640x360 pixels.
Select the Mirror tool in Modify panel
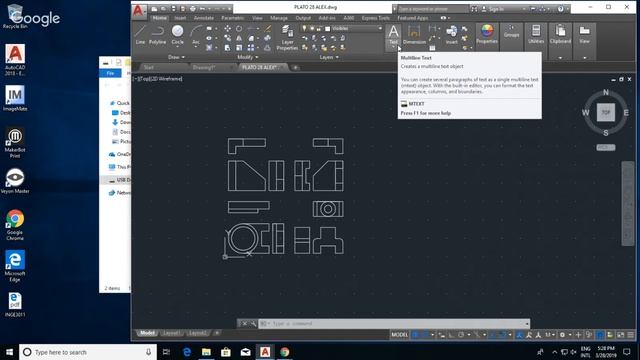[239, 38]
